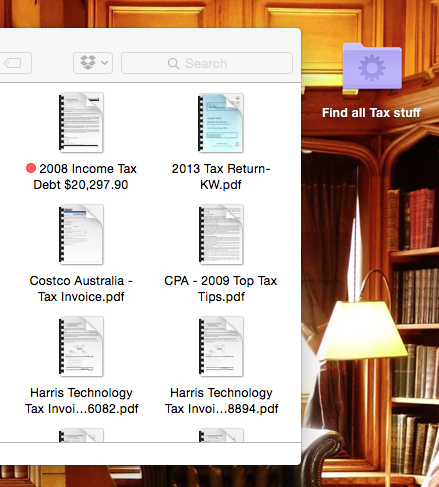This screenshot has height=487, width=439.
Task: Select the 2008 Income Tax Debt document icon
Action: click(81, 123)
